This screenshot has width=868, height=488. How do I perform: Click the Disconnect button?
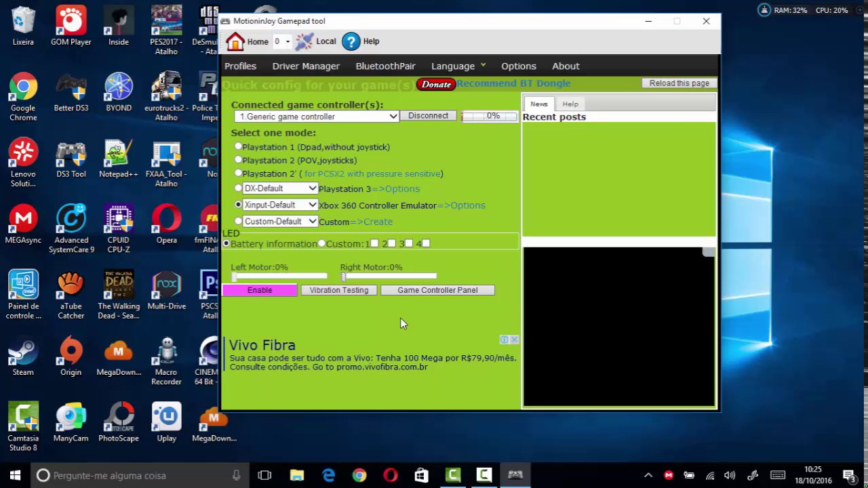point(428,116)
